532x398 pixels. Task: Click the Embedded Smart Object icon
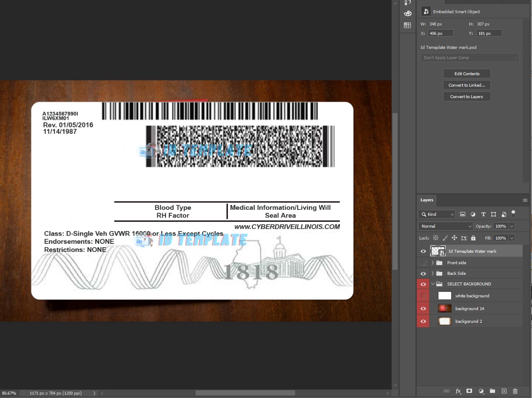point(426,11)
